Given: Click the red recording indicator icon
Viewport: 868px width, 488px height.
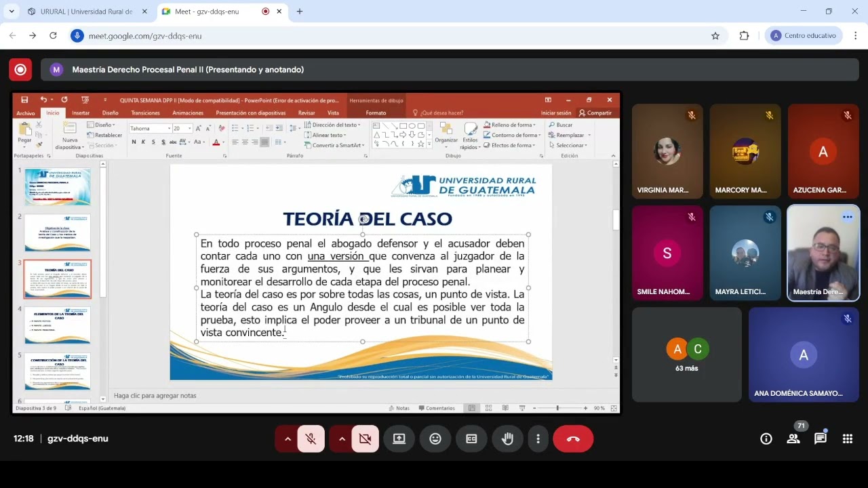Looking at the screenshot, I should click(x=20, y=69).
